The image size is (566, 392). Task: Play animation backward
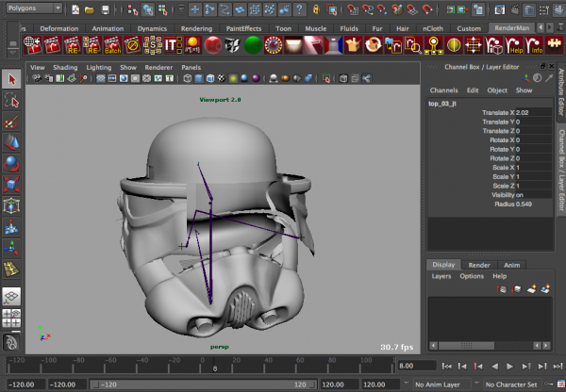coord(495,367)
